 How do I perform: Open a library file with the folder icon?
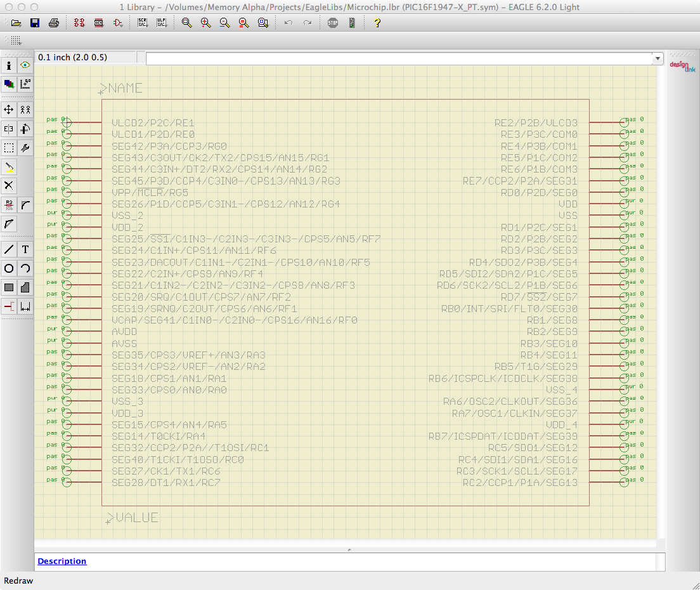pos(16,23)
